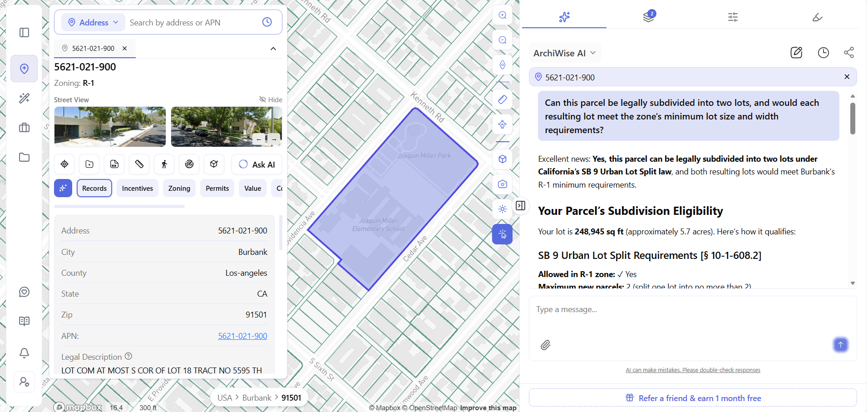Close the 5621-021-900 parcel tab
Viewport: 868px width, 412px height.
[125, 48]
